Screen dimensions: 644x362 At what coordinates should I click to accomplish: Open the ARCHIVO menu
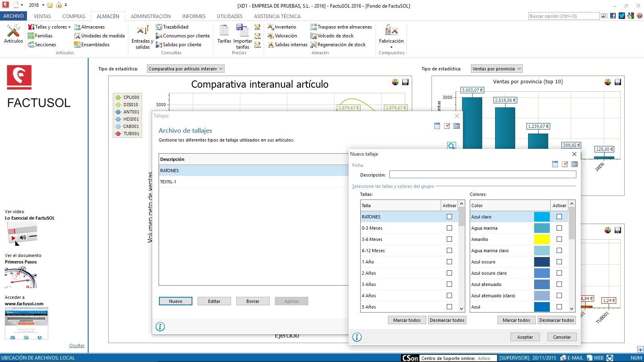tap(13, 16)
